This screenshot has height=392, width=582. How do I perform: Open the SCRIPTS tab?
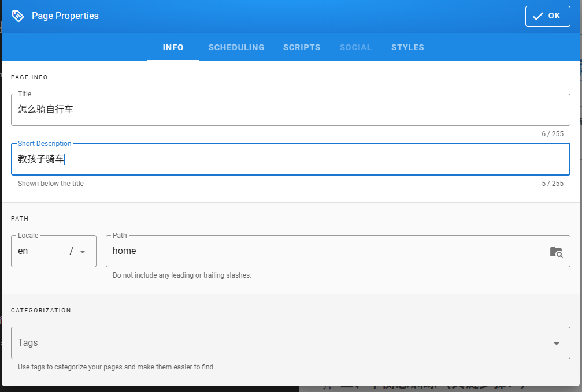coord(301,47)
